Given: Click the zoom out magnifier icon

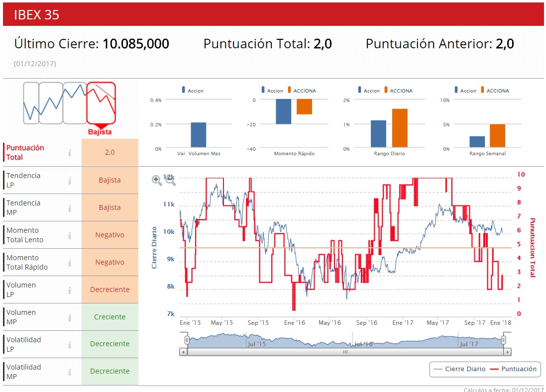Looking at the screenshot, I should [170, 180].
